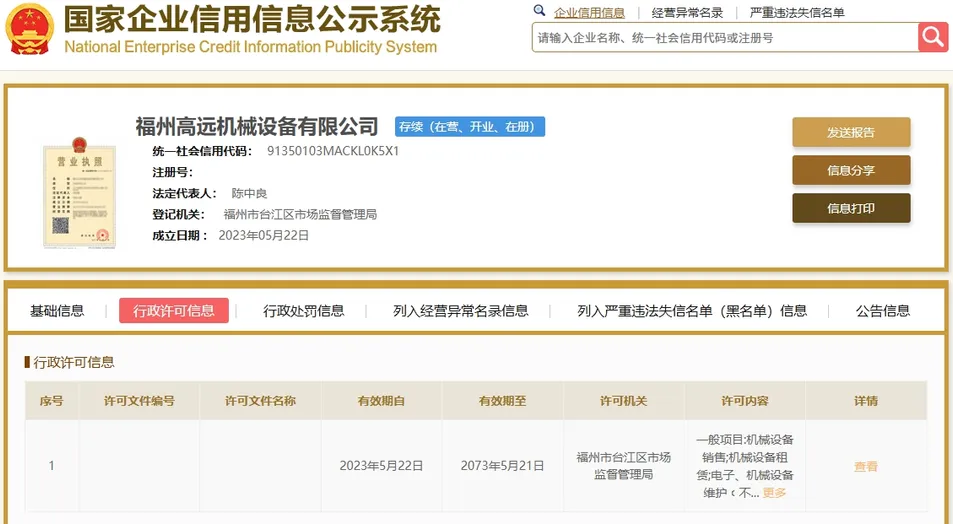This screenshot has height=524, width=953.
Task: Click the 许可文件编号 column header
Action: 139,401
